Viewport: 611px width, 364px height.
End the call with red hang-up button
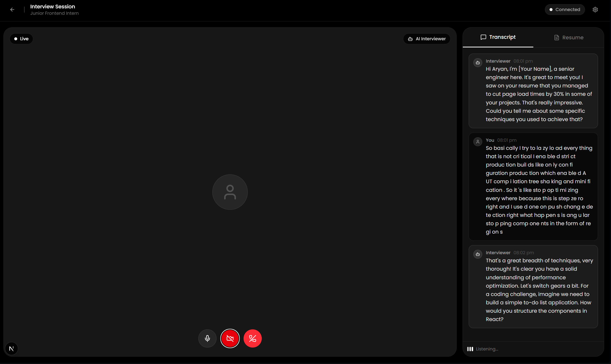[x=252, y=338]
